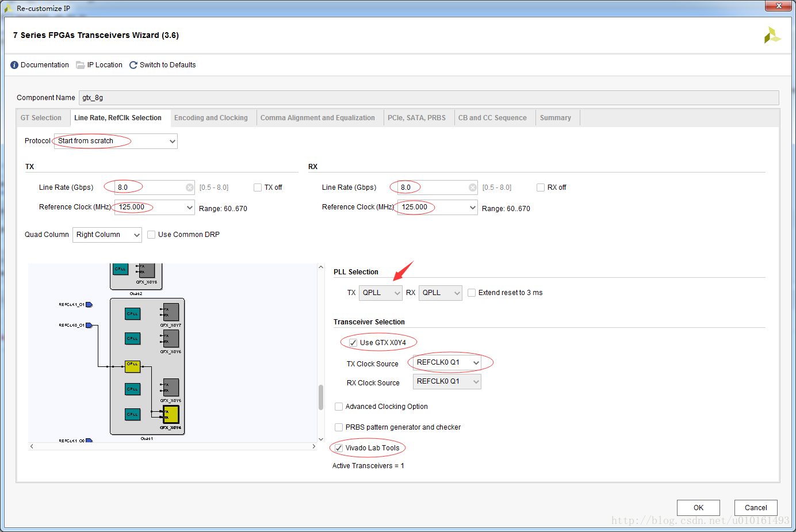Click the gray GTX_X0Y7 transceiver block

click(171, 312)
